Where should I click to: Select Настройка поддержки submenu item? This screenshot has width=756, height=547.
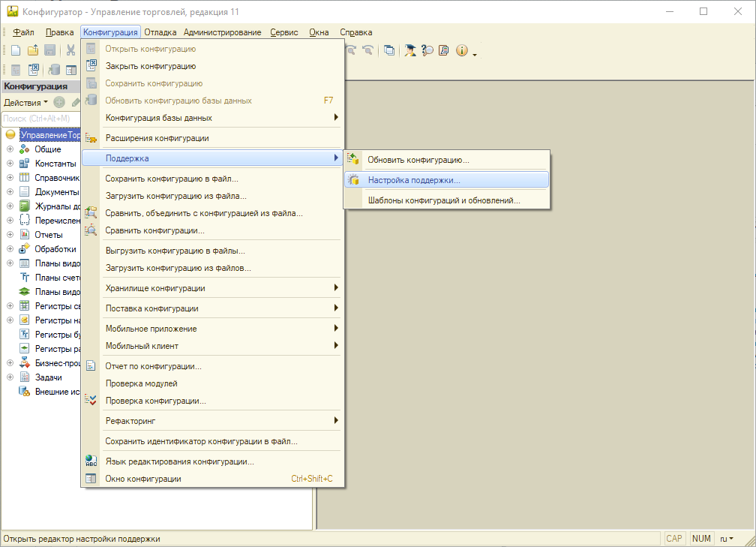click(414, 180)
